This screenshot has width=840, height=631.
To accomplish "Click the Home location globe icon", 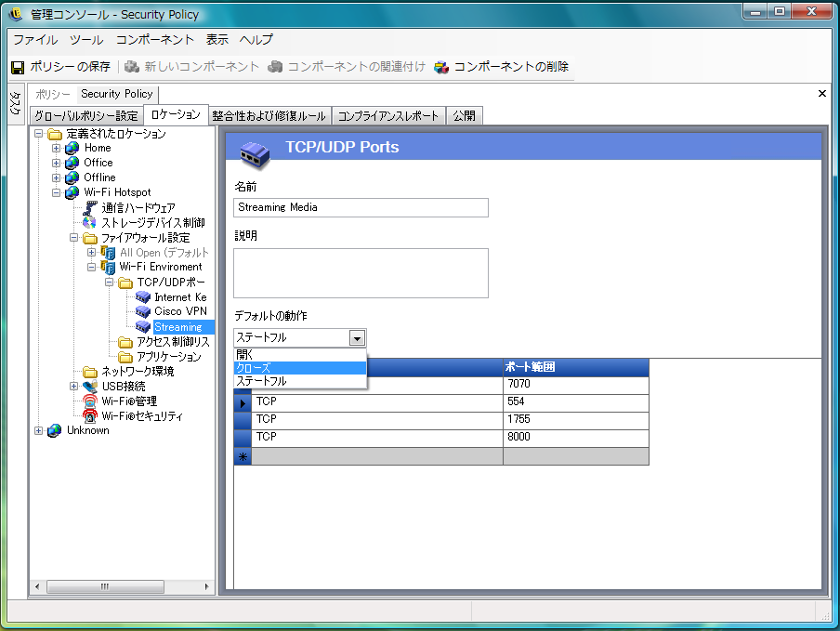I will click(72, 148).
